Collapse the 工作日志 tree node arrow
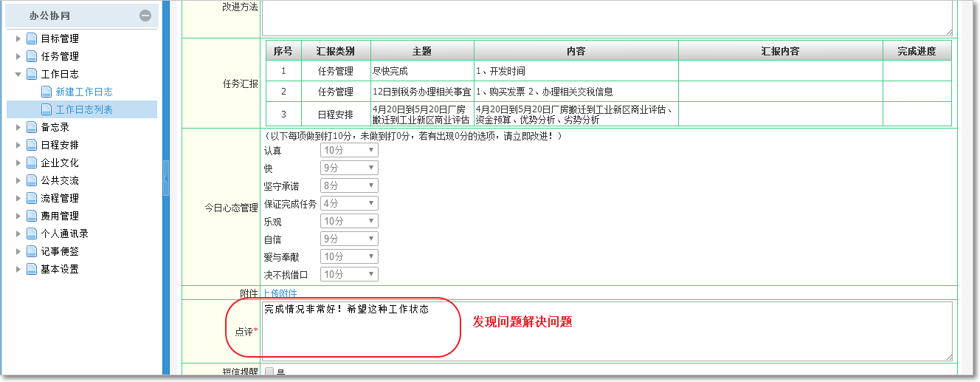Viewport: 980px width, 382px height. [x=18, y=74]
